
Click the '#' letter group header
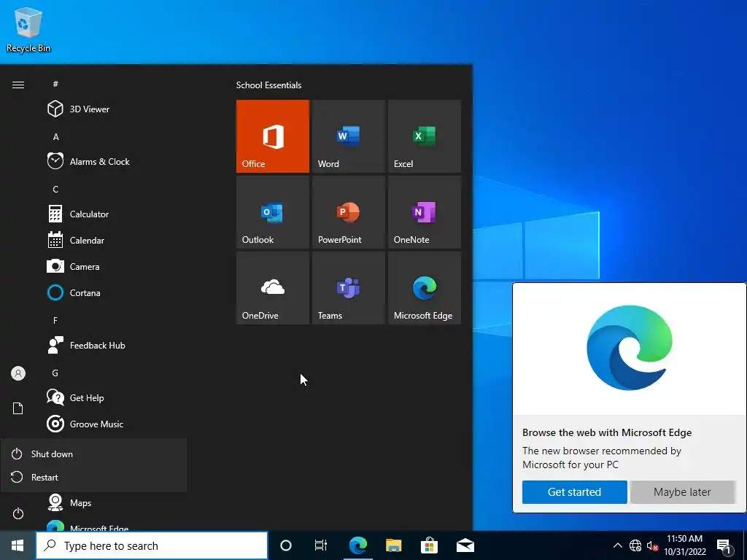coord(55,84)
